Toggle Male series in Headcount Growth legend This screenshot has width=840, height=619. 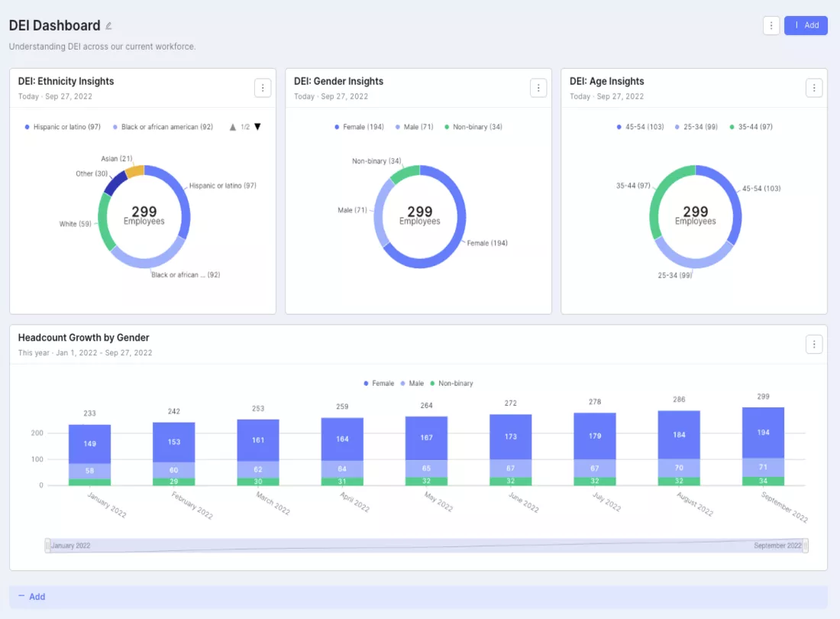click(x=412, y=383)
